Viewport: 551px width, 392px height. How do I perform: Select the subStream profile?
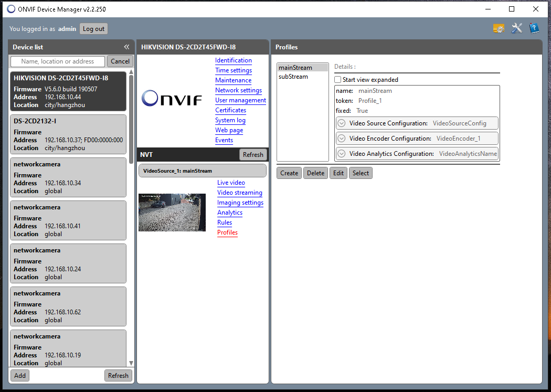[303, 77]
